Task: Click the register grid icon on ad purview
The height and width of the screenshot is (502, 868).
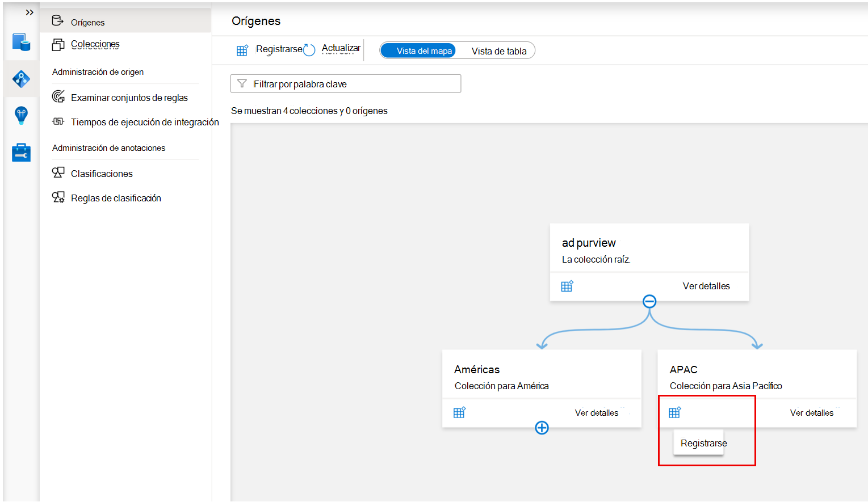Action: coord(567,286)
